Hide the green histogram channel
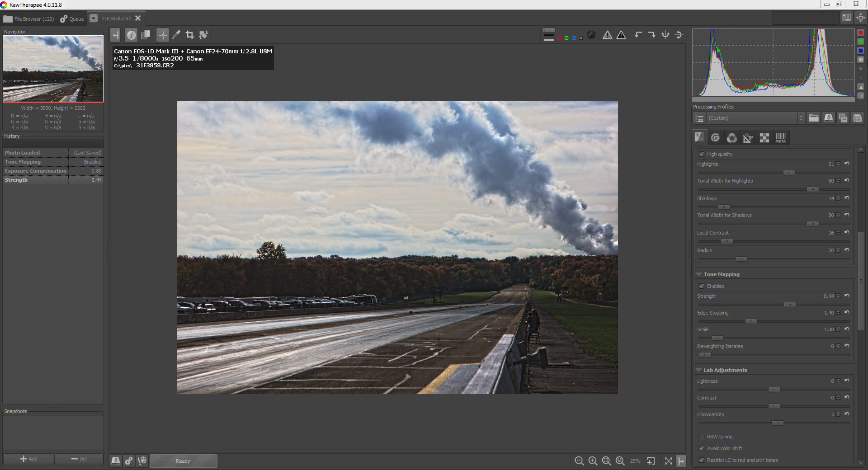 861,42
